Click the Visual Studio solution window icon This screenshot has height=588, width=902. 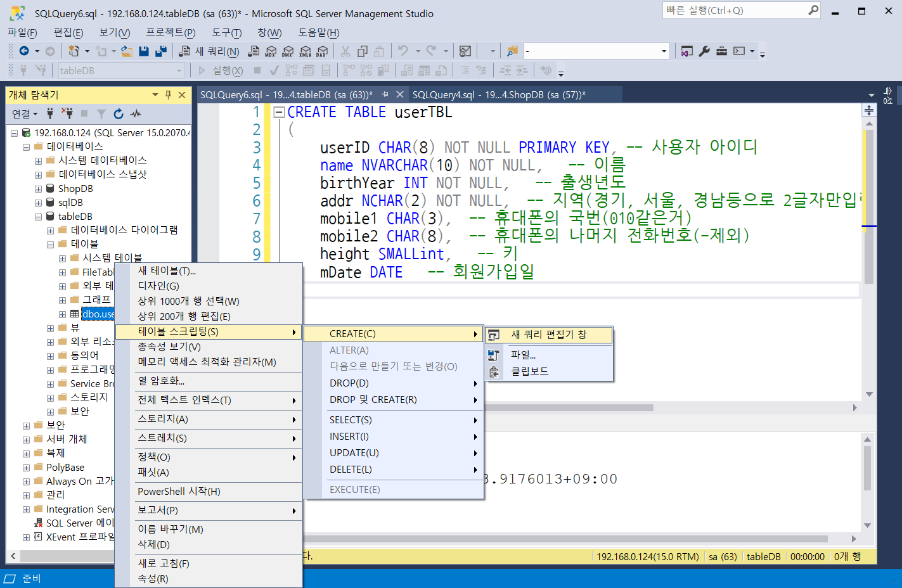[686, 51]
